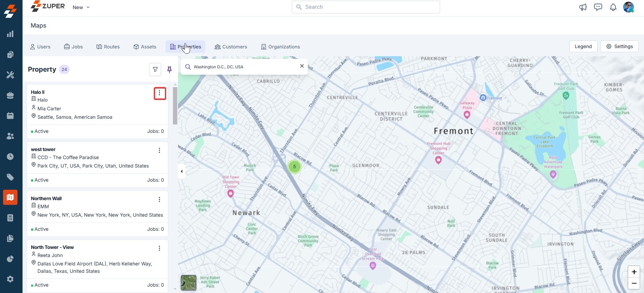Click the Fear Overload Scream Park pin
This screenshot has height=293, width=644.
coord(372,266)
